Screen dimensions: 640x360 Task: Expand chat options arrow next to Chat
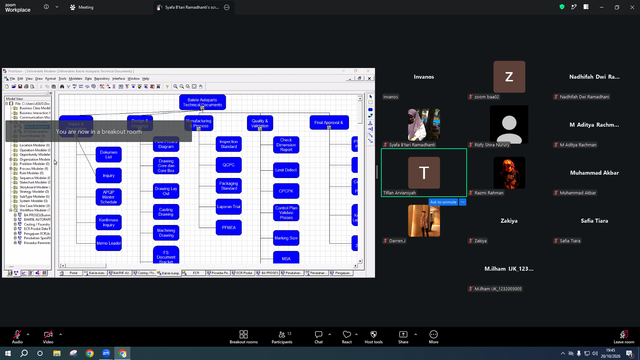329,334
